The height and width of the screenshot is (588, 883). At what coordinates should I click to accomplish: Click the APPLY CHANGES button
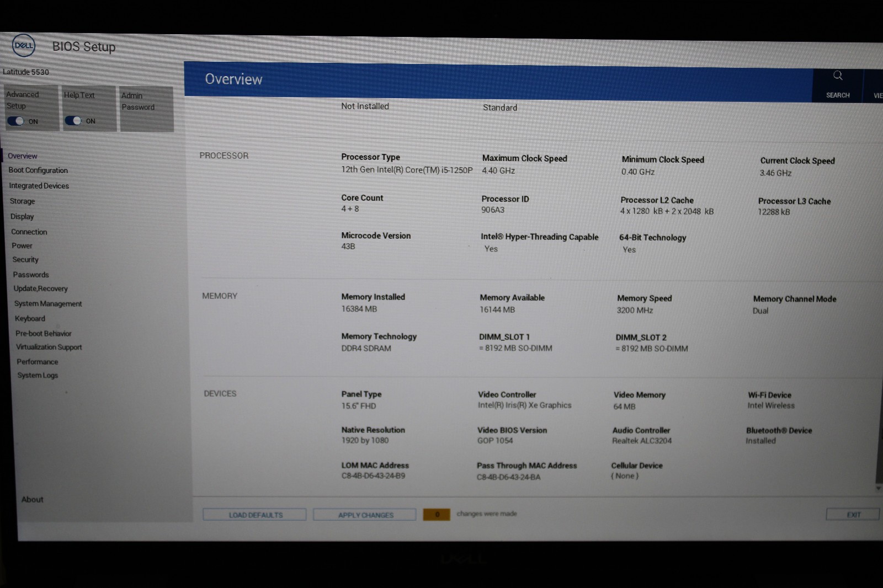365,515
